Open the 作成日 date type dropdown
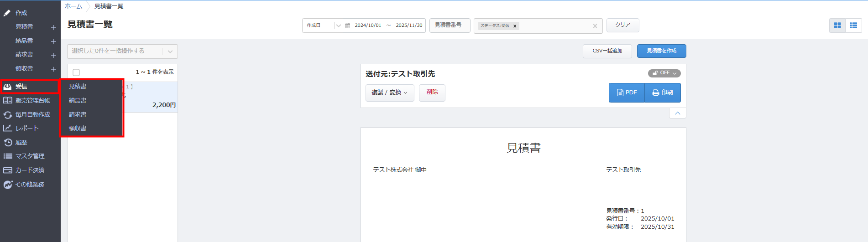 [x=322, y=26]
